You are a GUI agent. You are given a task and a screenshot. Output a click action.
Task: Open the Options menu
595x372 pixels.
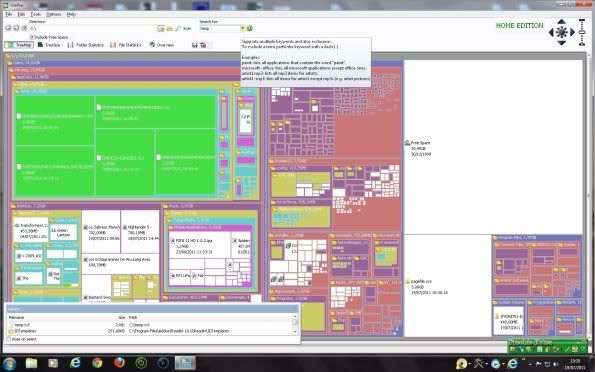click(54, 14)
